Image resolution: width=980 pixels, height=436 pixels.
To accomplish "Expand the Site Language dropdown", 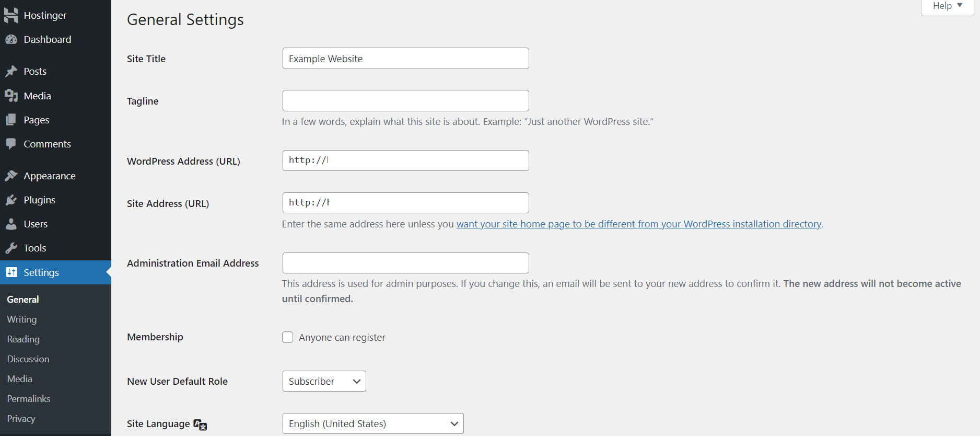I will 372,423.
